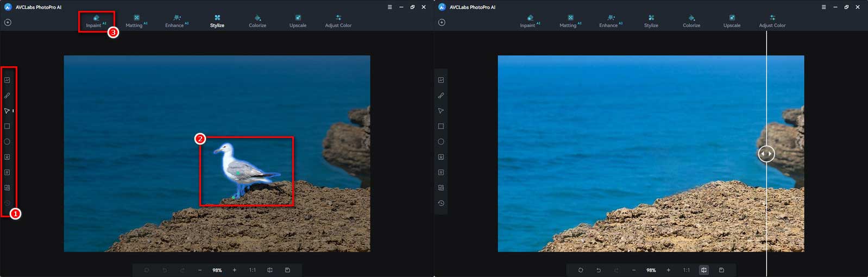Open Upscale tab in left window
The height and width of the screenshot is (277, 868).
298,21
